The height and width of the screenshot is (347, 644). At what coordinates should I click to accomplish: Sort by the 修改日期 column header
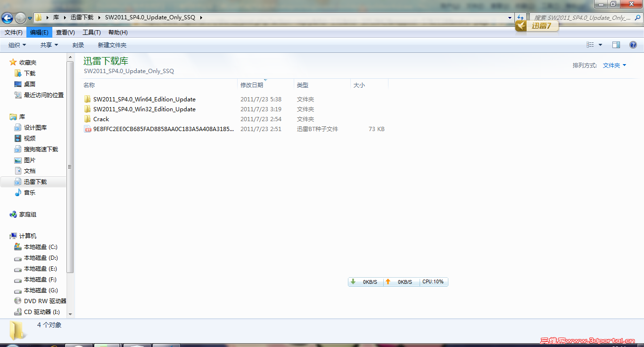point(265,85)
